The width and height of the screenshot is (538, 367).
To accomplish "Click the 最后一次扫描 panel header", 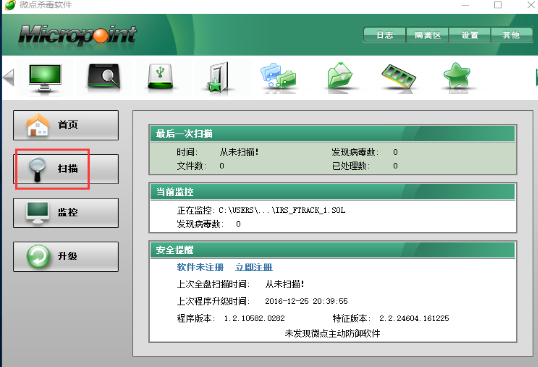I will pyautogui.click(x=332, y=133).
